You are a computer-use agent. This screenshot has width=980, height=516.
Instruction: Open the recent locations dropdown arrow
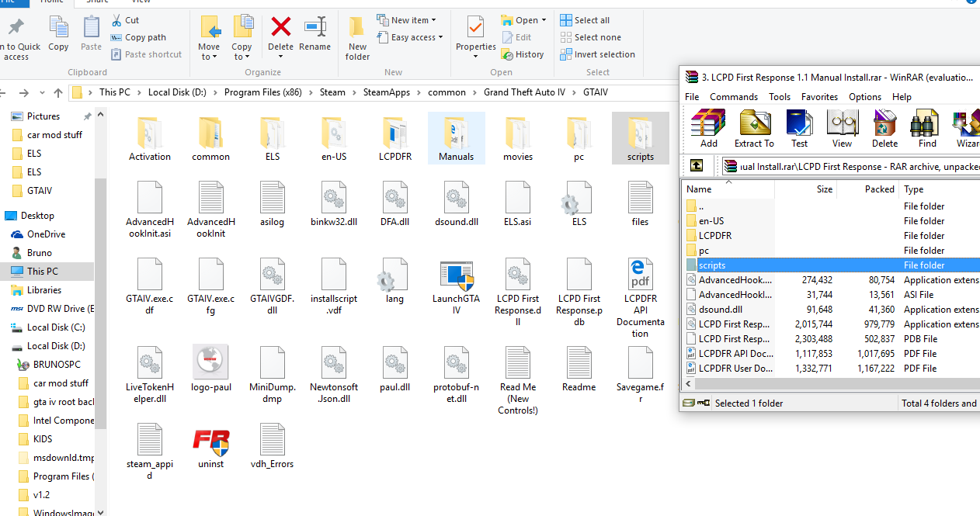43,92
